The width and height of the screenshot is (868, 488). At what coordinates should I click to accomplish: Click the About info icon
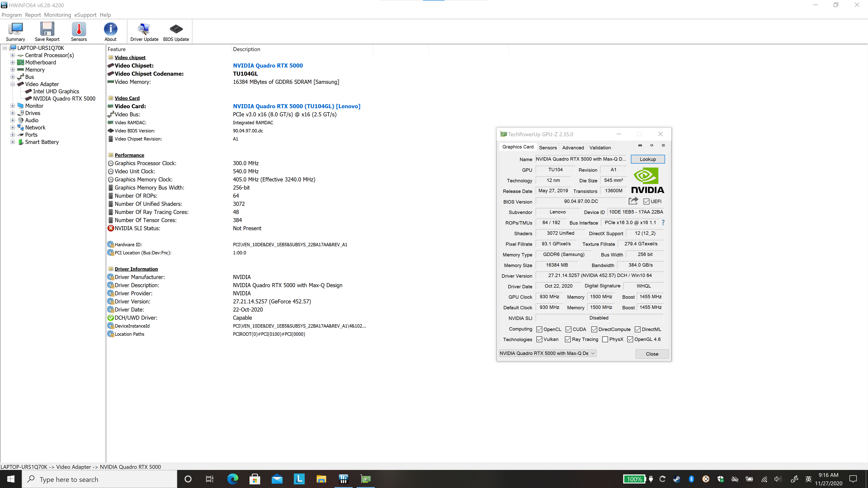[x=111, y=32]
